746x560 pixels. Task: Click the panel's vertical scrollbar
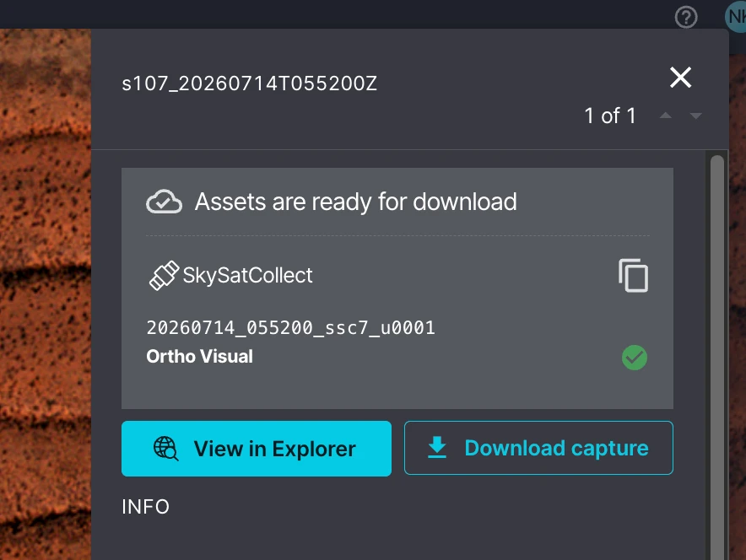click(717, 357)
